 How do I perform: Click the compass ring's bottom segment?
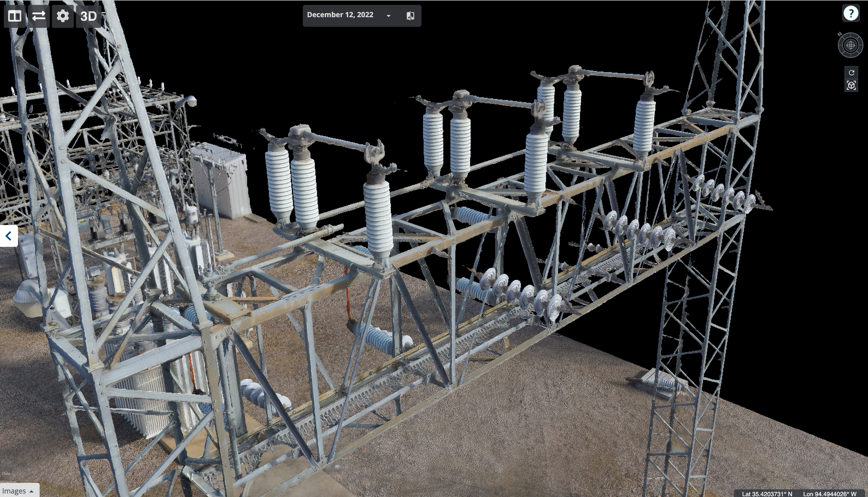(851, 55)
